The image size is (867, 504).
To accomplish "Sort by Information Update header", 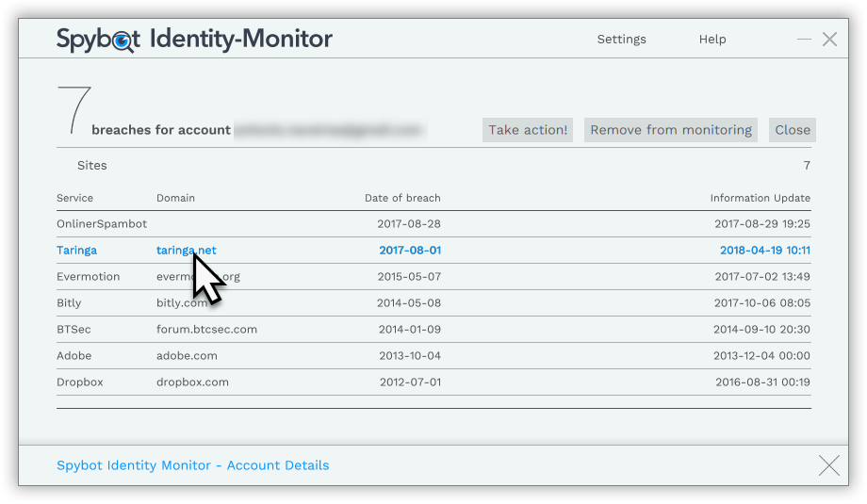I will click(761, 198).
